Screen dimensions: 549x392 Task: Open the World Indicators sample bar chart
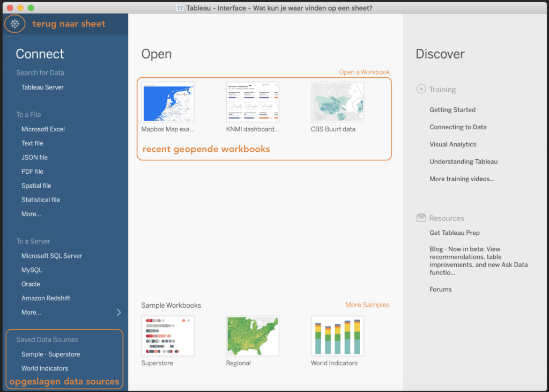[x=337, y=336]
